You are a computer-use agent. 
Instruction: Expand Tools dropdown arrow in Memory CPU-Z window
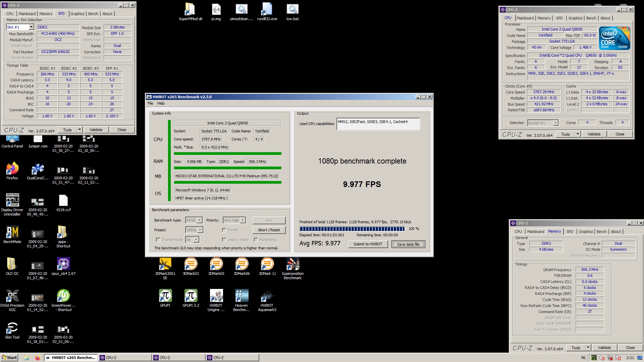point(588,348)
